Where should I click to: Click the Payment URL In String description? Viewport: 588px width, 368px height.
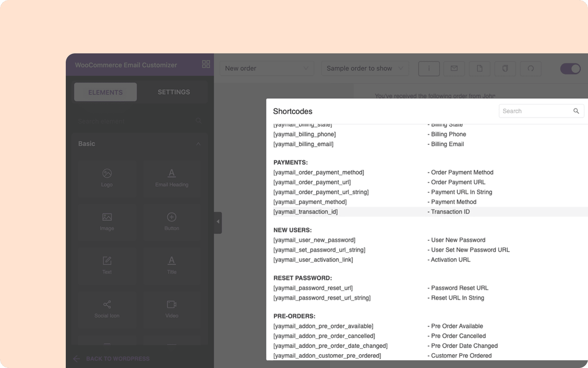pos(460,192)
